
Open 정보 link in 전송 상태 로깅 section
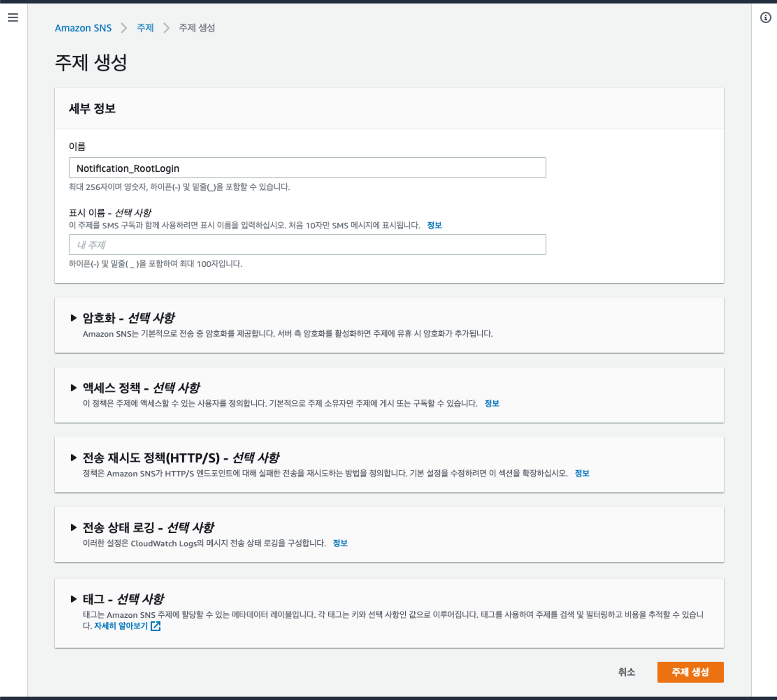point(340,543)
